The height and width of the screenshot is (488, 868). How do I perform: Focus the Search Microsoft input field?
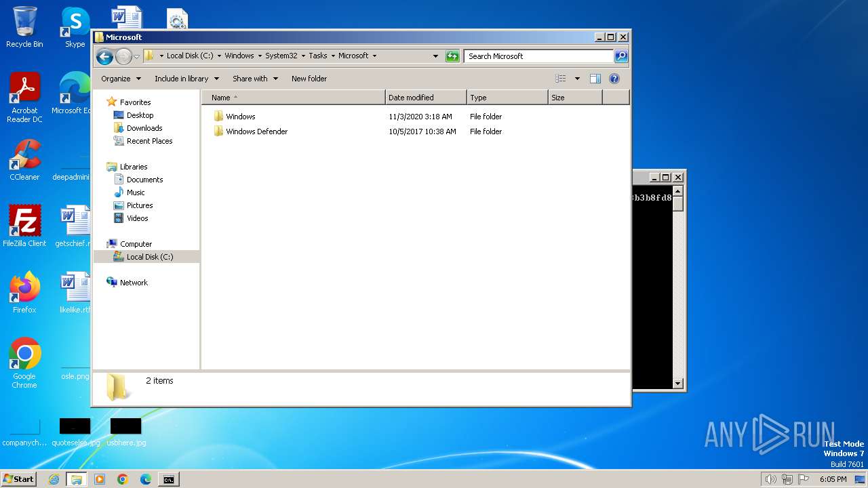point(539,56)
